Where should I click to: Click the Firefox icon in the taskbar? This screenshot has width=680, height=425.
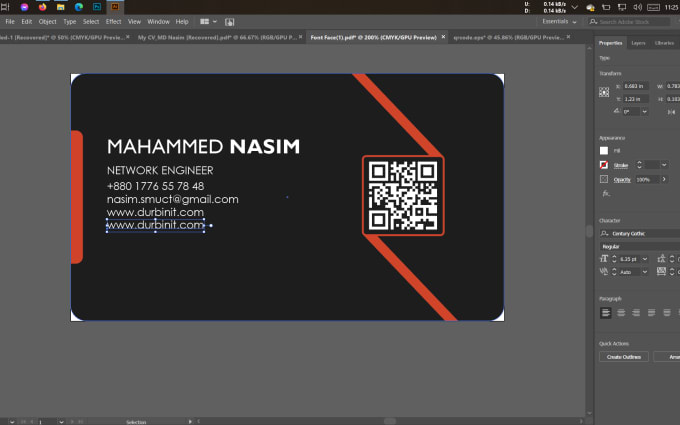(42, 7)
